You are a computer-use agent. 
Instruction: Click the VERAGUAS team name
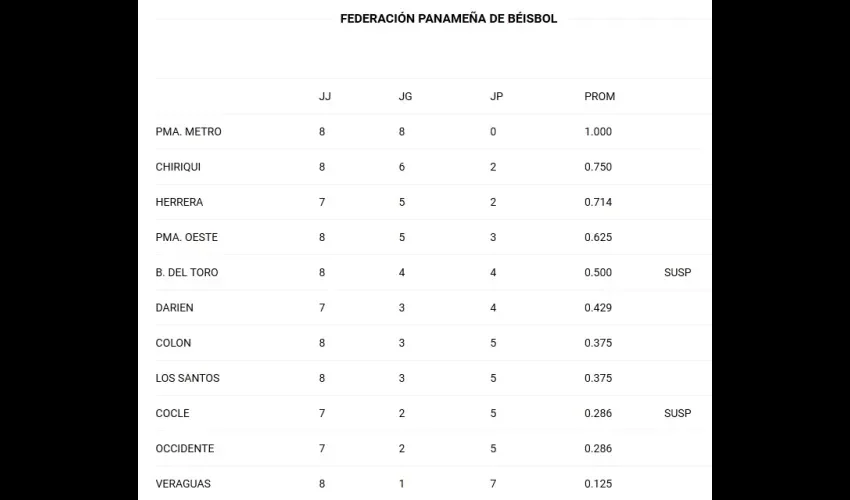pyautogui.click(x=183, y=484)
